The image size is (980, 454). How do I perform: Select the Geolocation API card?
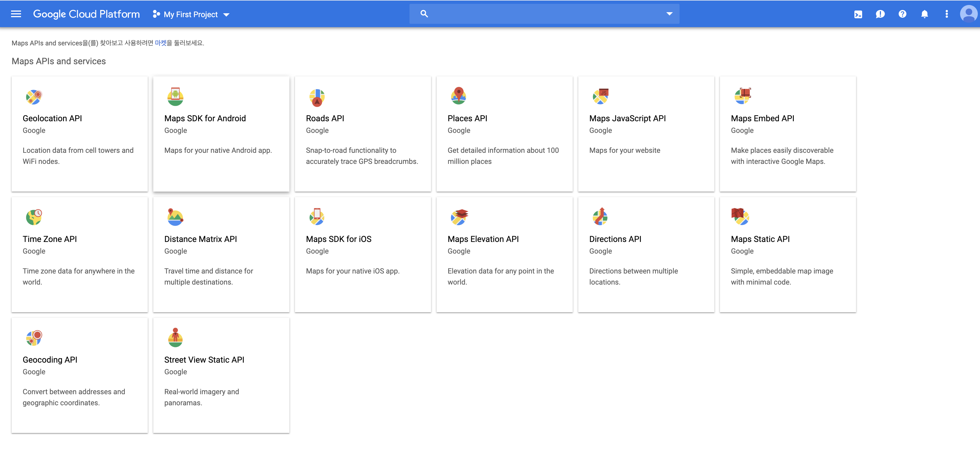[79, 134]
